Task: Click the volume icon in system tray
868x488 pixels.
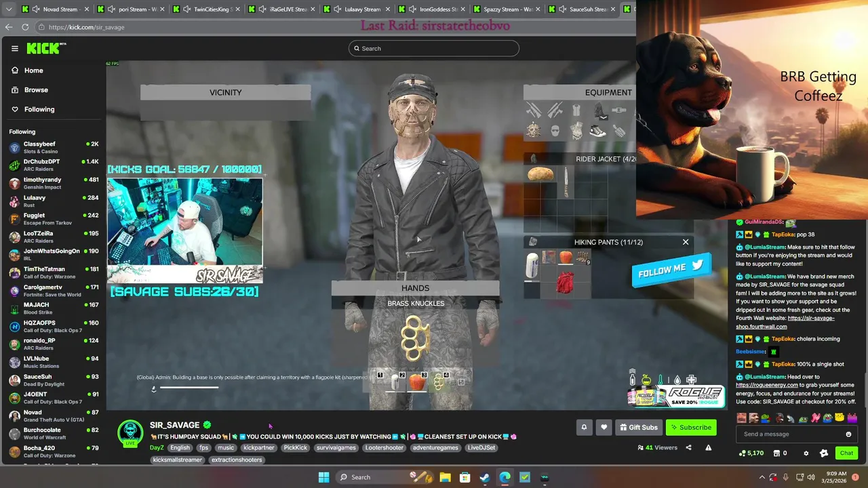Action: 812,477
